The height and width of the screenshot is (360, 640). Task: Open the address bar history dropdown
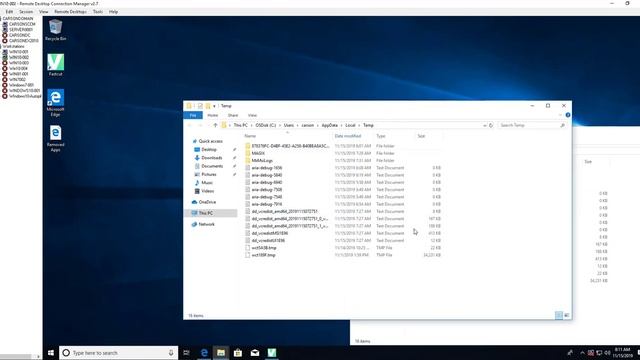(x=484, y=125)
